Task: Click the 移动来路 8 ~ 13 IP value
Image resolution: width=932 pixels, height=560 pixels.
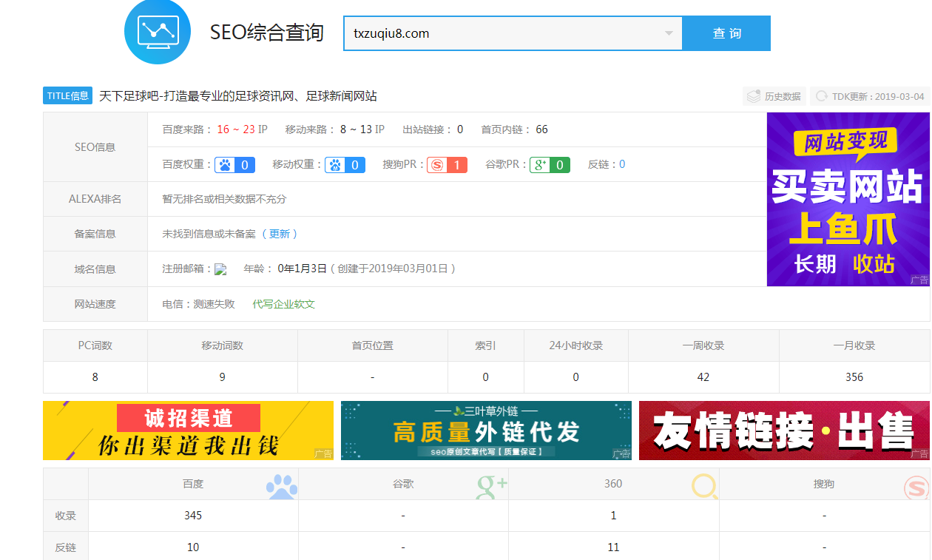Action: click(x=362, y=129)
